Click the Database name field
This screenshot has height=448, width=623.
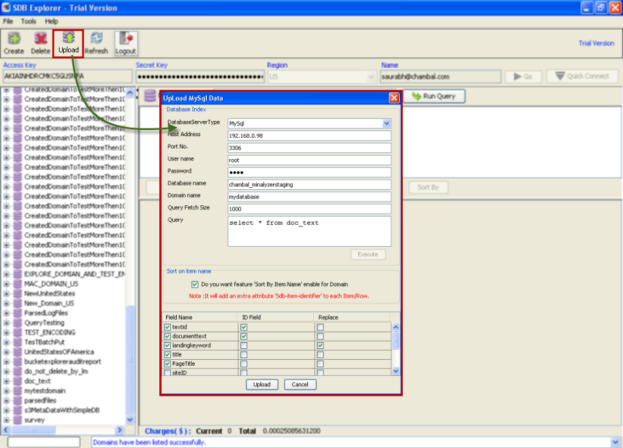pyautogui.click(x=309, y=185)
